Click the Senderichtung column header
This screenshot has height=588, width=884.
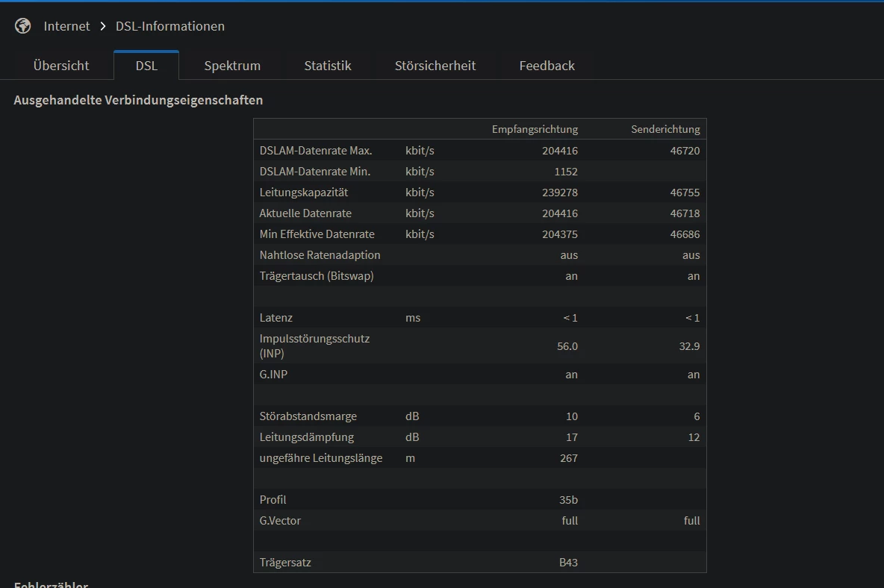point(665,129)
